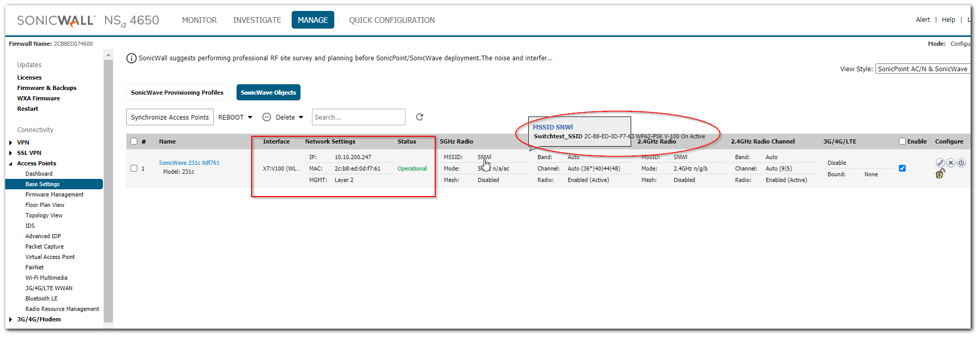The height and width of the screenshot is (338, 980).
Task: Select the checkbox for row 1 SonicWave 231c
Action: [x=134, y=168]
